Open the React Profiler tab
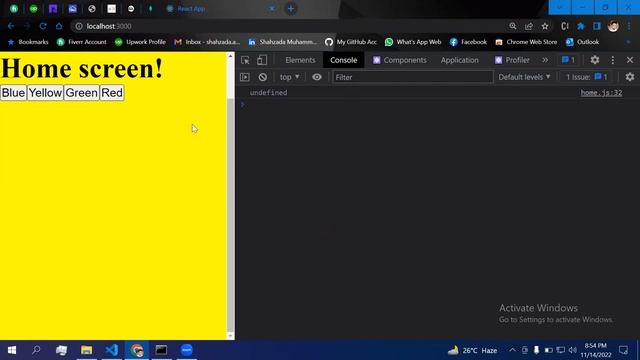This screenshot has width=640, height=360. tap(512, 60)
